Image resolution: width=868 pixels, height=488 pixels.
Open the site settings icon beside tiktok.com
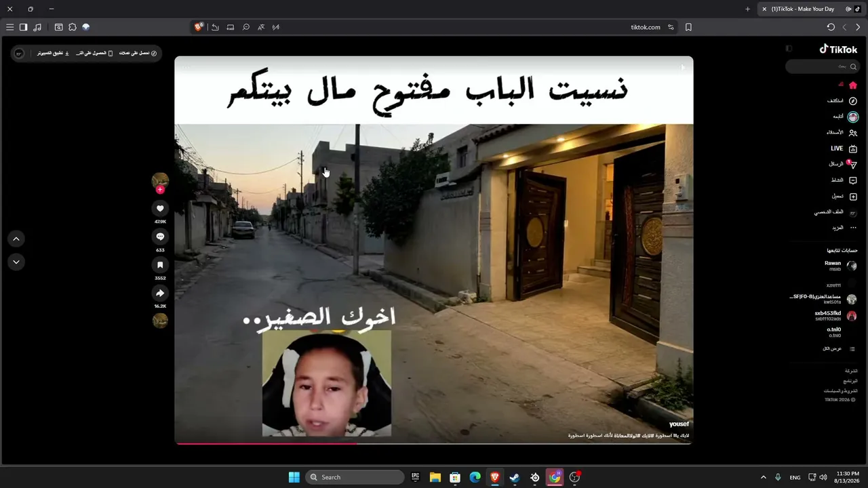click(x=671, y=27)
